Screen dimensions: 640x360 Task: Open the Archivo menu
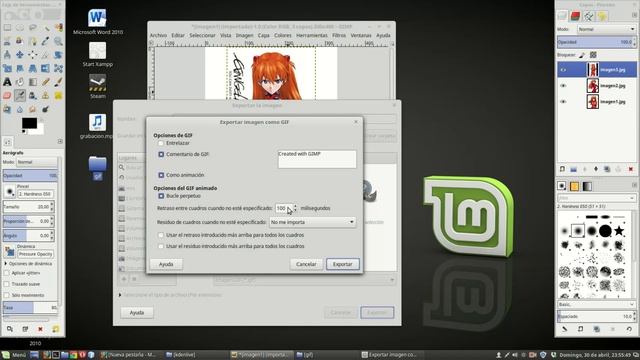coord(158,36)
